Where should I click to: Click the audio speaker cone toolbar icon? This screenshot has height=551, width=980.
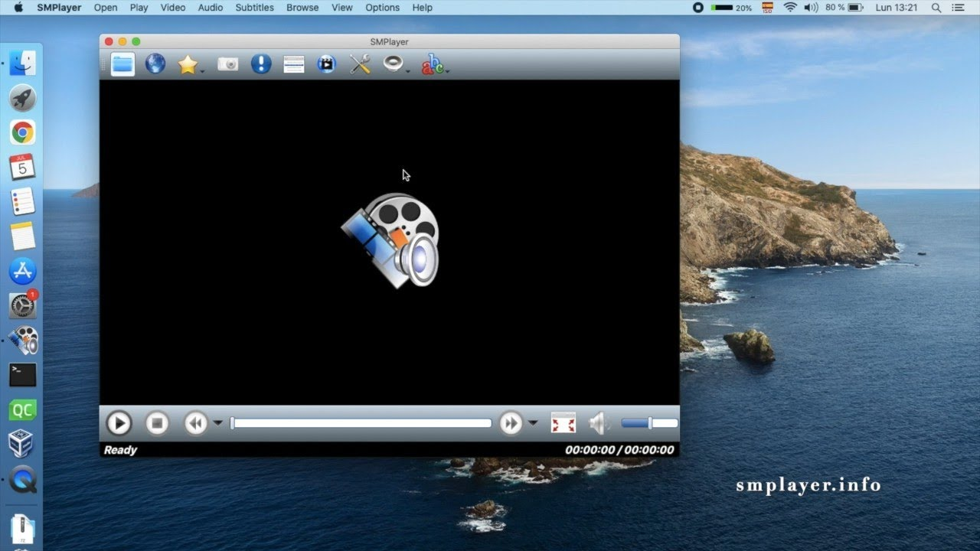click(393, 64)
